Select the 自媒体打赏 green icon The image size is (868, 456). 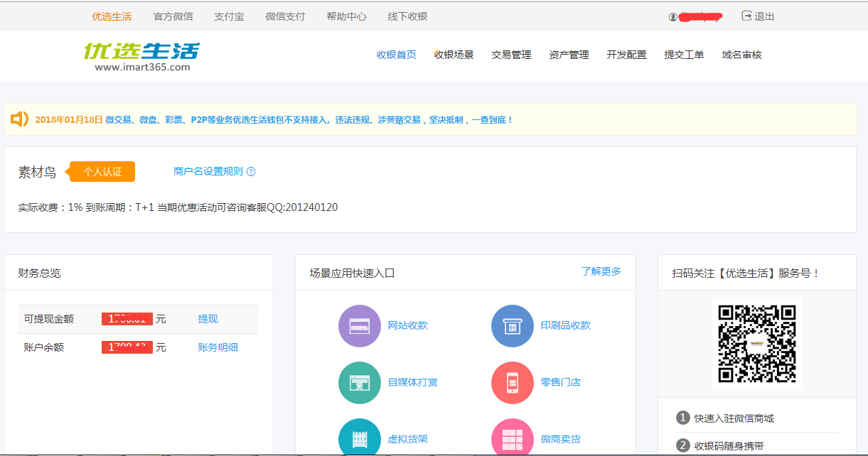(360, 383)
